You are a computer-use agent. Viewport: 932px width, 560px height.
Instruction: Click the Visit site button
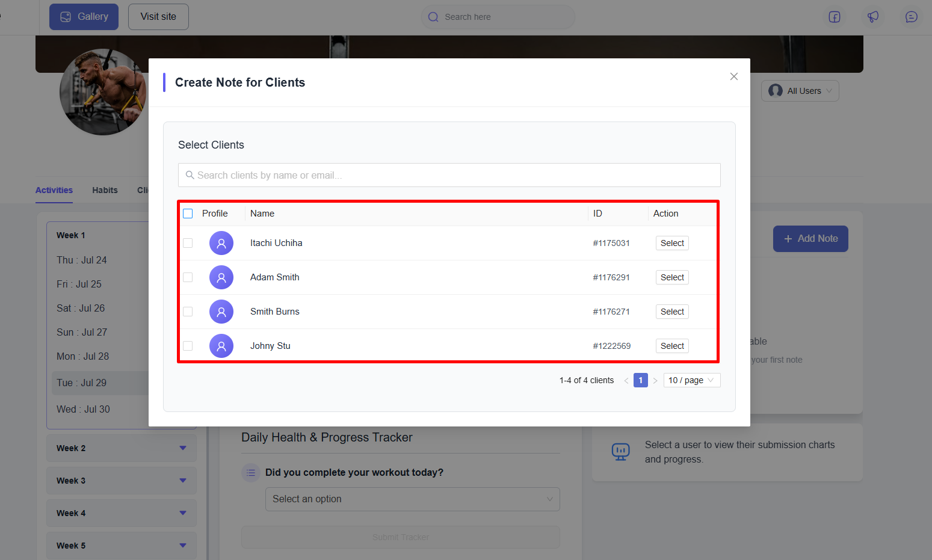click(x=158, y=17)
